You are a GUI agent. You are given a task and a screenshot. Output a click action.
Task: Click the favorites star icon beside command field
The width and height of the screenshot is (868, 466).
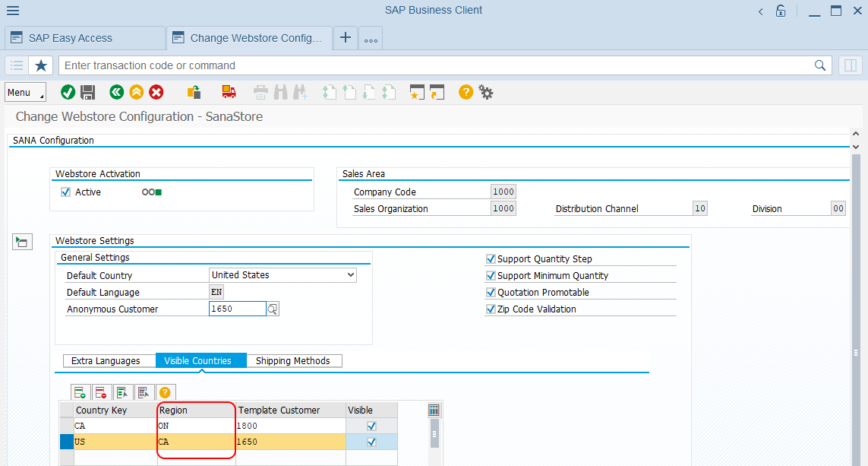click(x=41, y=65)
